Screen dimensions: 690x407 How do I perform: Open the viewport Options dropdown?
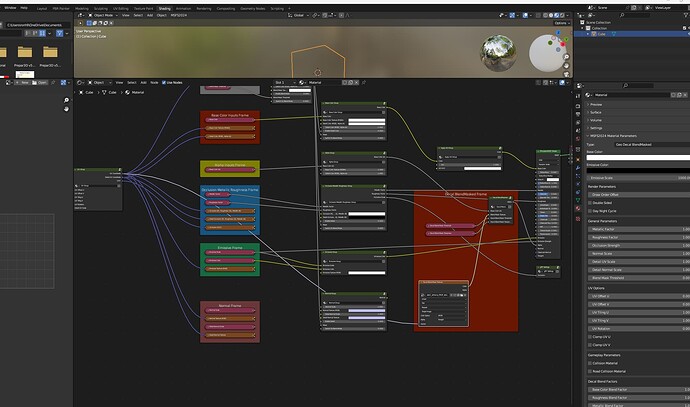click(x=562, y=23)
